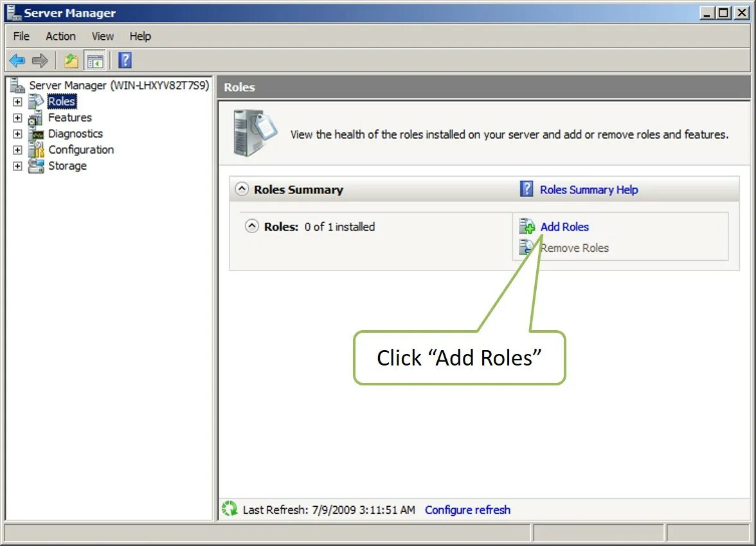Click the Configuration icon in the tree

coord(36,150)
